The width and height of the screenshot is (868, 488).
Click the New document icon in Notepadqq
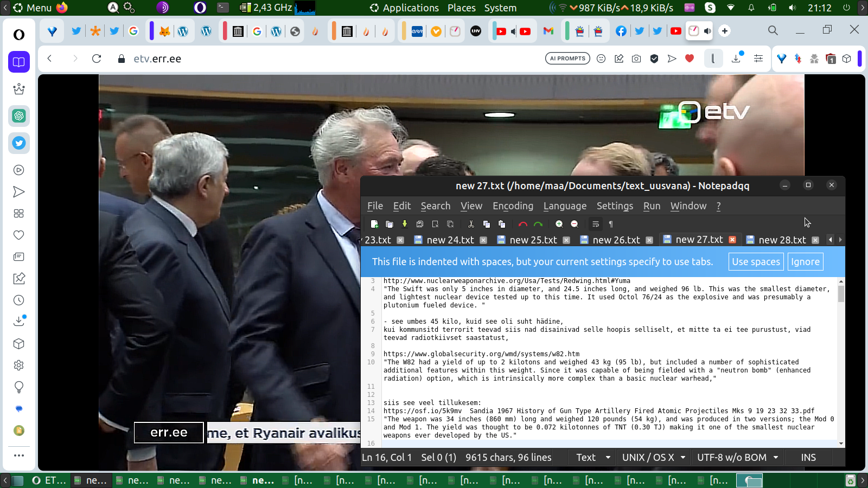[374, 224]
